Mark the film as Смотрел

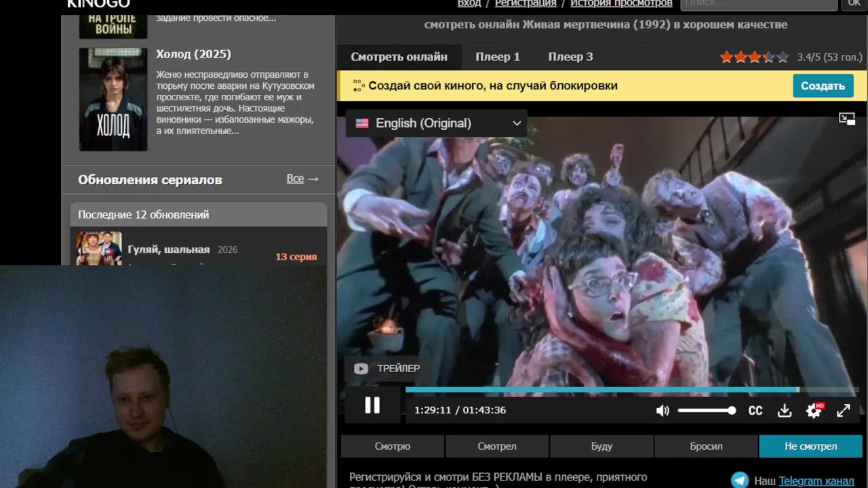497,447
